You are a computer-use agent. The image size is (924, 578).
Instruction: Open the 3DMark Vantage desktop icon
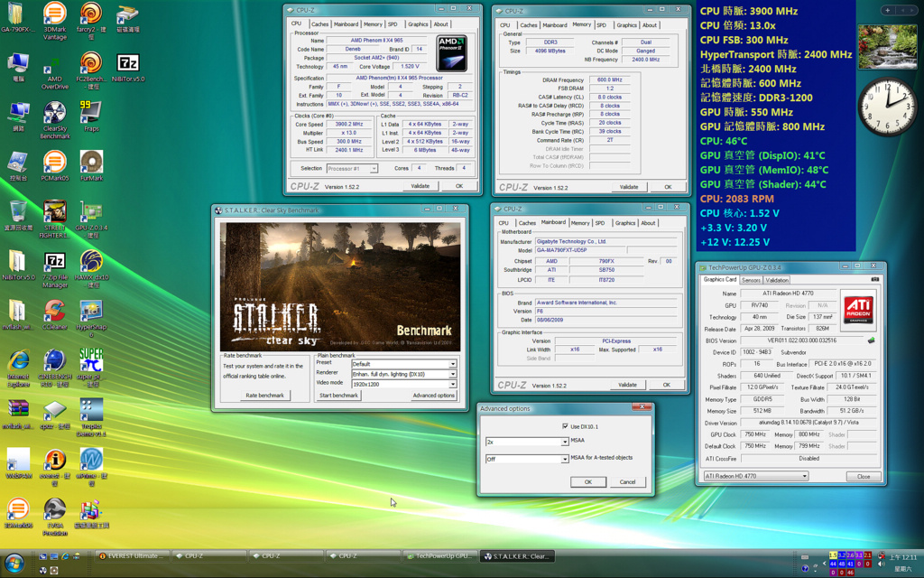pyautogui.click(x=55, y=21)
